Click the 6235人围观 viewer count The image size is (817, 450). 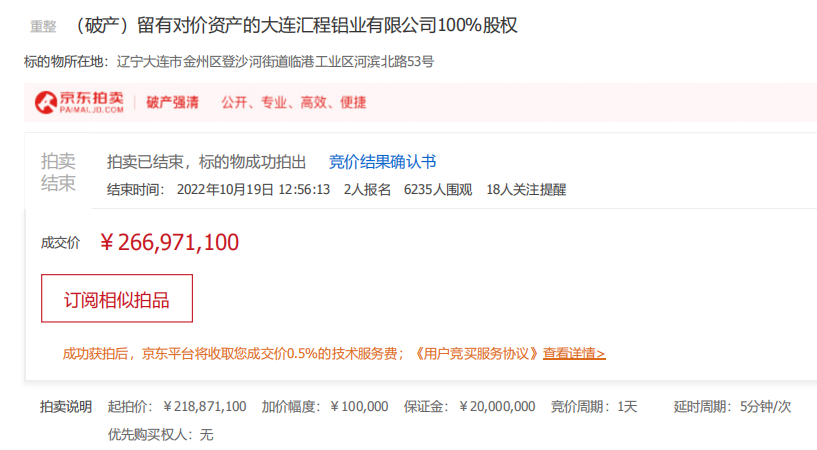[x=438, y=189]
